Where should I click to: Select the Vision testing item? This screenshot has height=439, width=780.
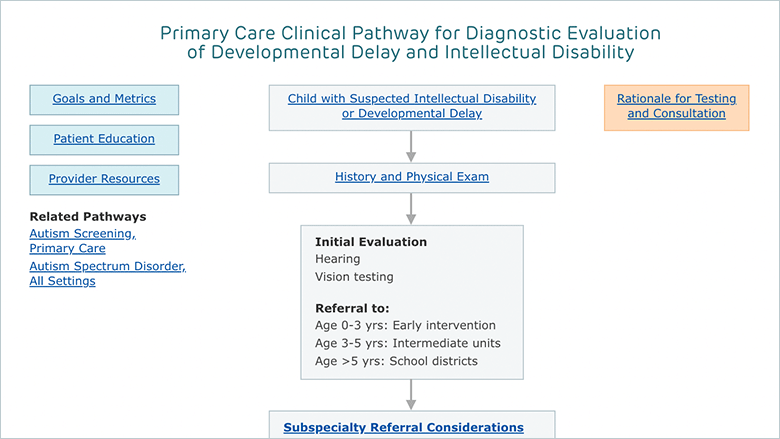354,277
